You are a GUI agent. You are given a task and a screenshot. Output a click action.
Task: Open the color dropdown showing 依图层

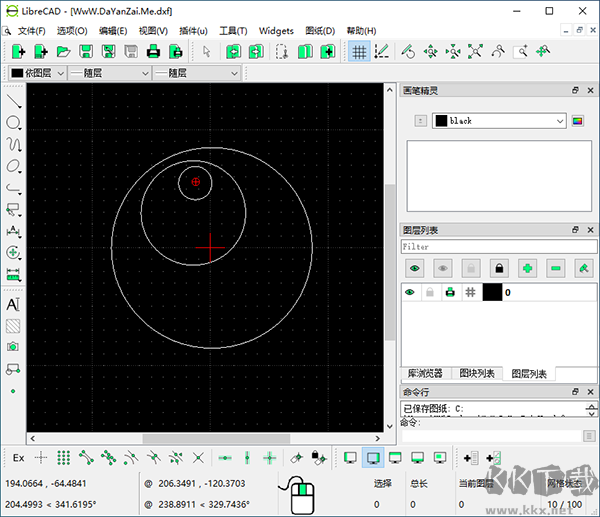[37, 73]
